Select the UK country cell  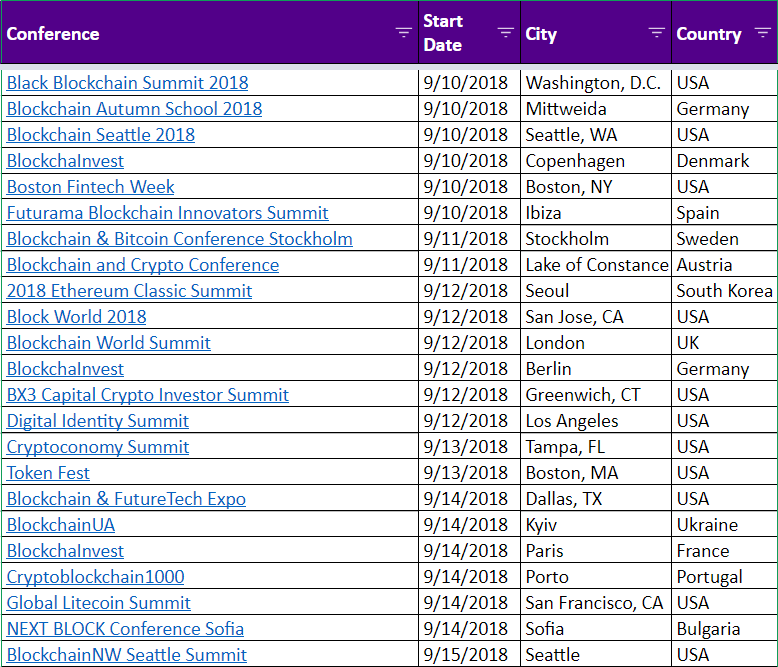tap(724, 343)
